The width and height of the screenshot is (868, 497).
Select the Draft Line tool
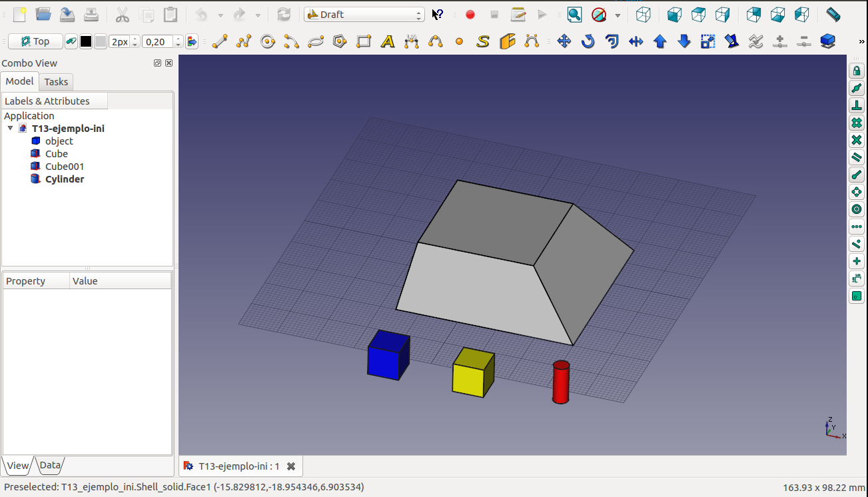220,42
